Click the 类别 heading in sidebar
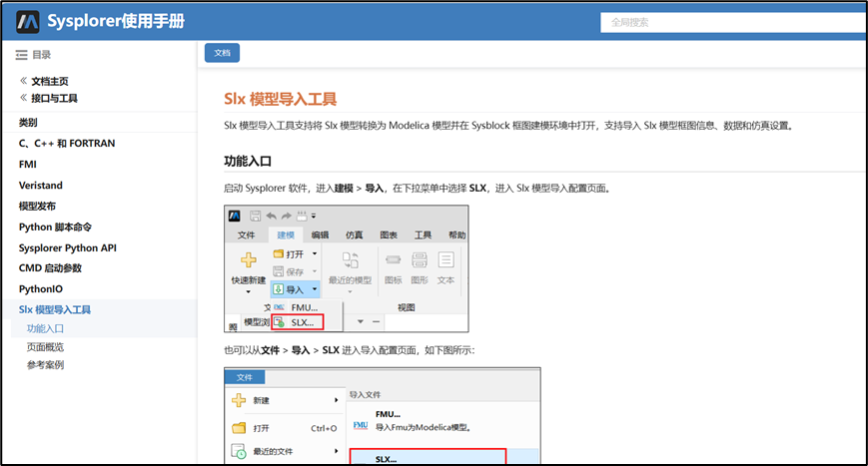 pyautogui.click(x=28, y=123)
